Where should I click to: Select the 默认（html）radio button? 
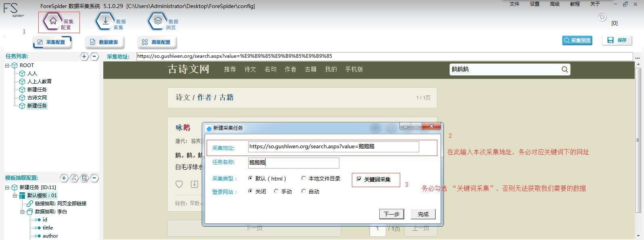251,178
